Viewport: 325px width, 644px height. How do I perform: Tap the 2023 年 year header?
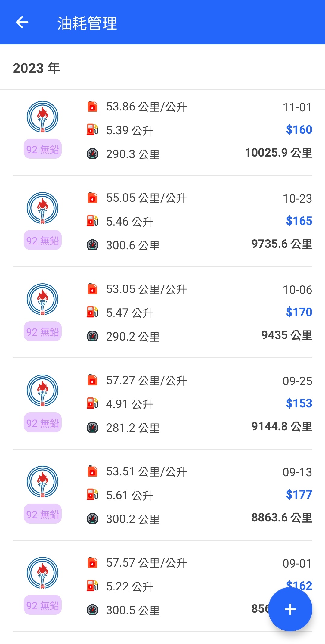pos(36,68)
